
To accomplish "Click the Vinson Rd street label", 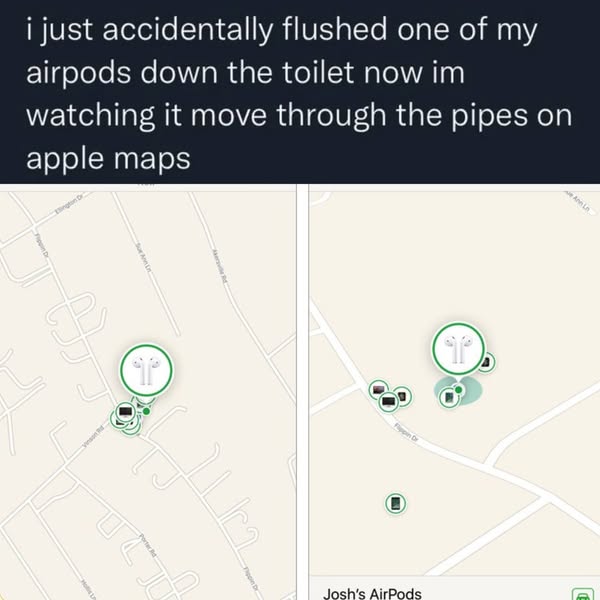I will [92, 437].
